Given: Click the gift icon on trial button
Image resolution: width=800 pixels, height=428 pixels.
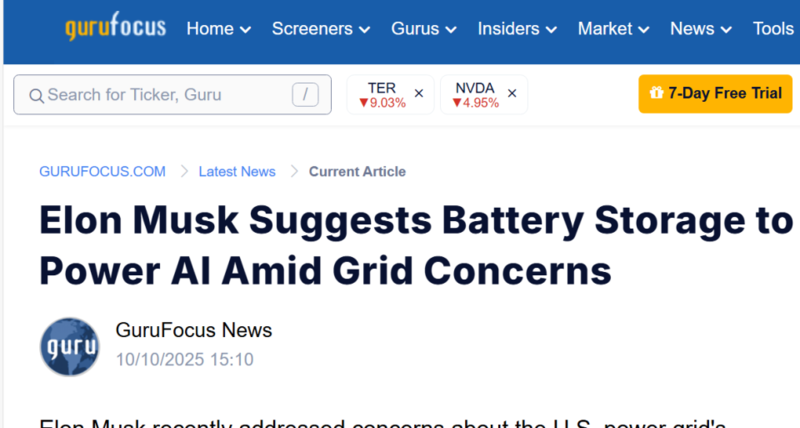Looking at the screenshot, I should coord(656,94).
